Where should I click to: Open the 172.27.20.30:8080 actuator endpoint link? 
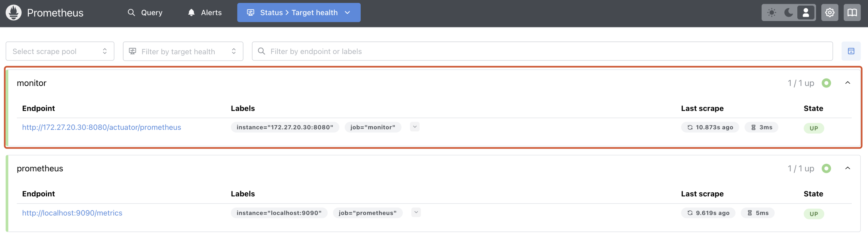(x=102, y=127)
